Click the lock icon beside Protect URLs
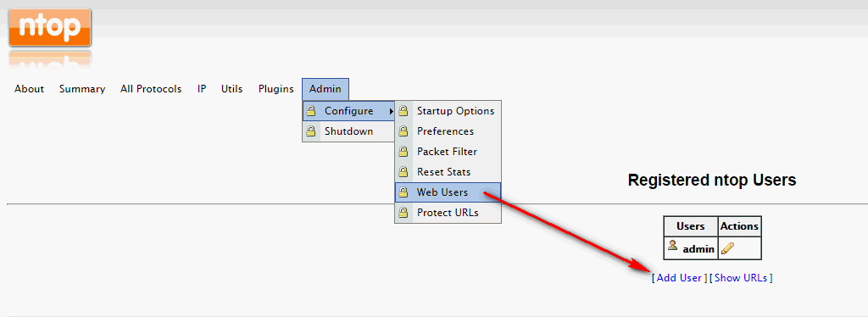 404,213
